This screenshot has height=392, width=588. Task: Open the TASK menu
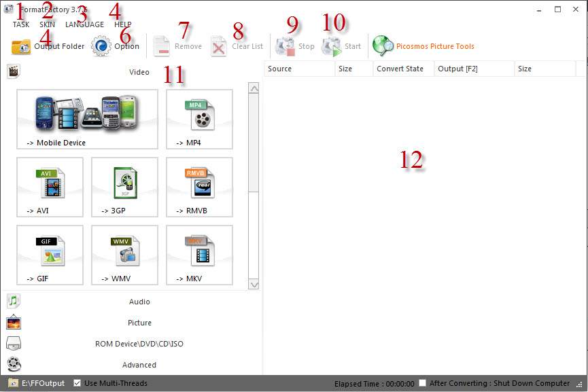click(21, 24)
